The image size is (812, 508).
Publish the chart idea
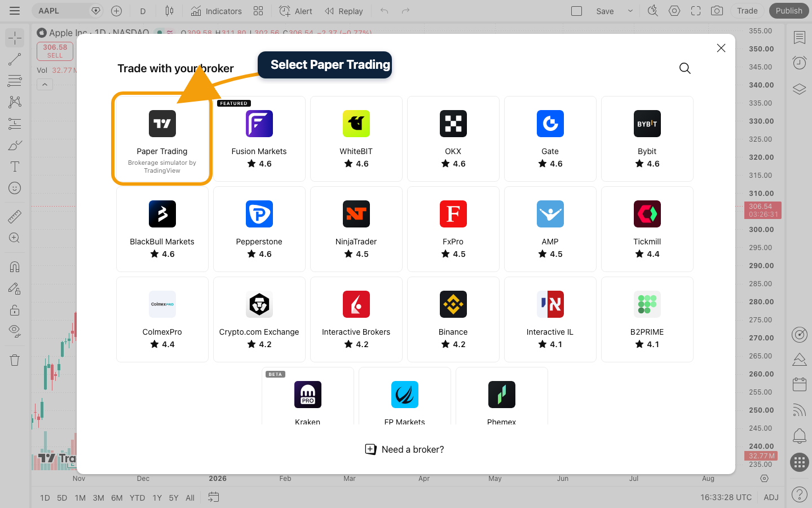tap(789, 11)
